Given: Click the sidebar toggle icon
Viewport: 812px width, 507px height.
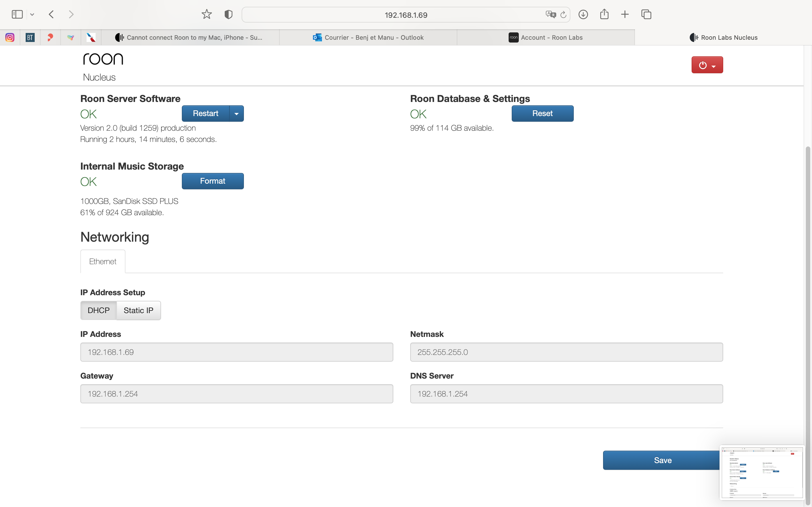Looking at the screenshot, I should click(17, 14).
